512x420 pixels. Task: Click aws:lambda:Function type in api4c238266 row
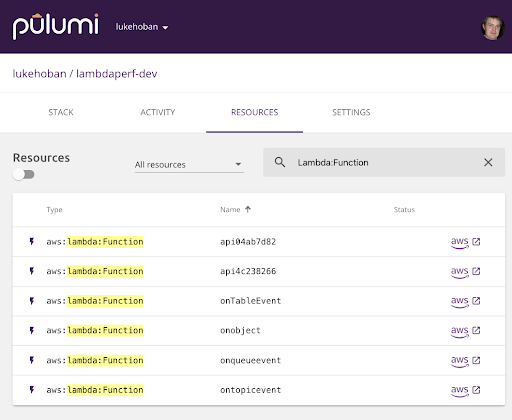pyautogui.click(x=95, y=271)
